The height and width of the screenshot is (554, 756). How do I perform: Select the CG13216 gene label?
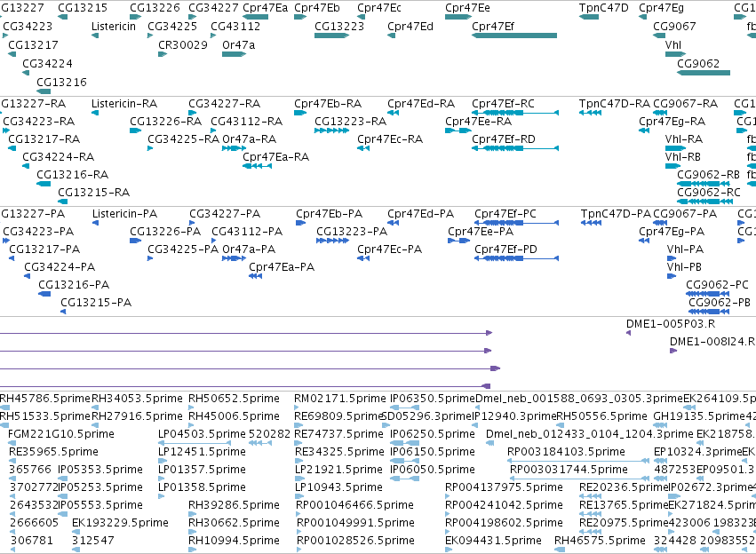coord(61,83)
